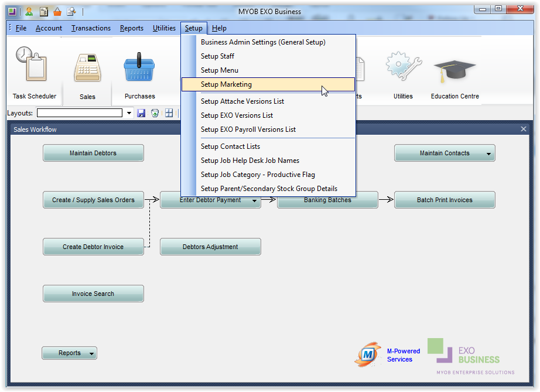Open the Sales cash register icon

pyautogui.click(x=87, y=67)
